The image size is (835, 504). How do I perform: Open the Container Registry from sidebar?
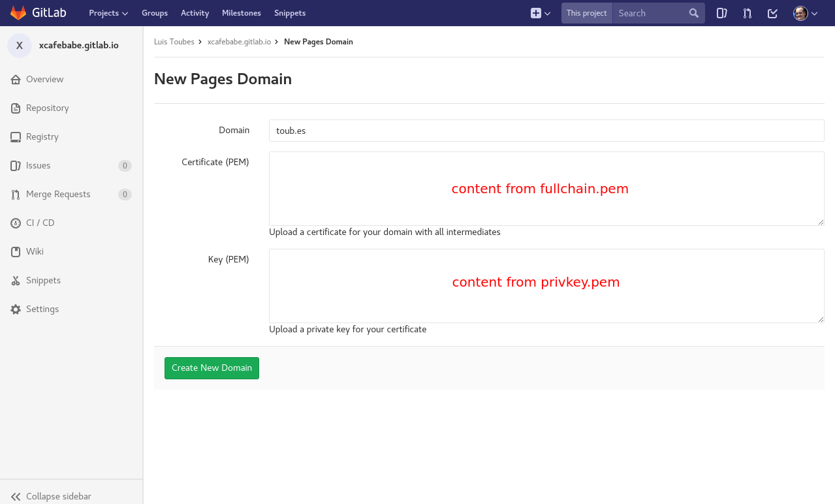click(x=43, y=136)
